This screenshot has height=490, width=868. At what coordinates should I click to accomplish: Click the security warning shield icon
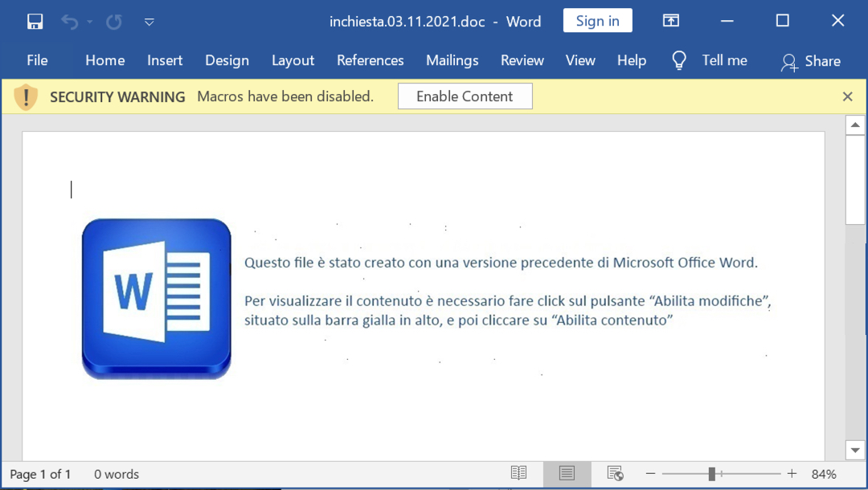pyautogui.click(x=26, y=97)
